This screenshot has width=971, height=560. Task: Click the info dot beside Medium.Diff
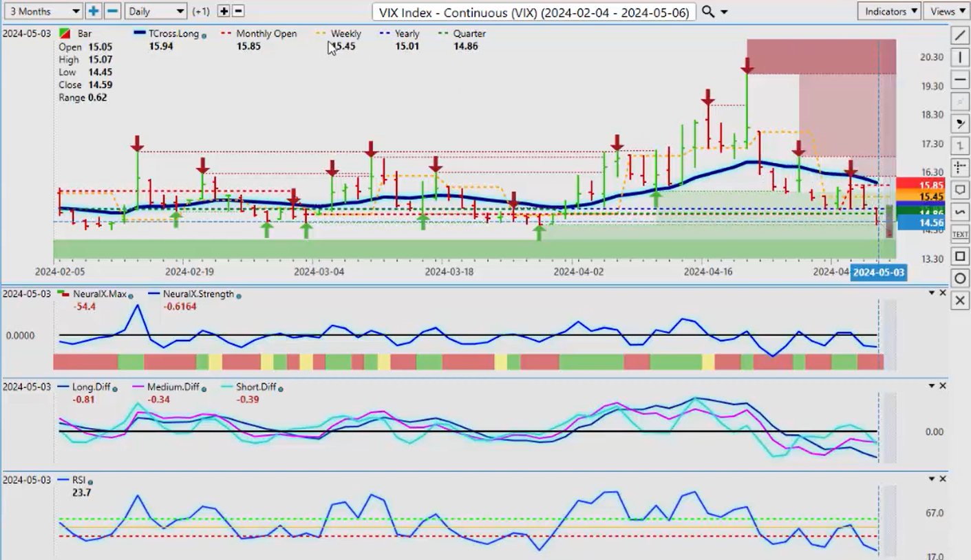204,388
